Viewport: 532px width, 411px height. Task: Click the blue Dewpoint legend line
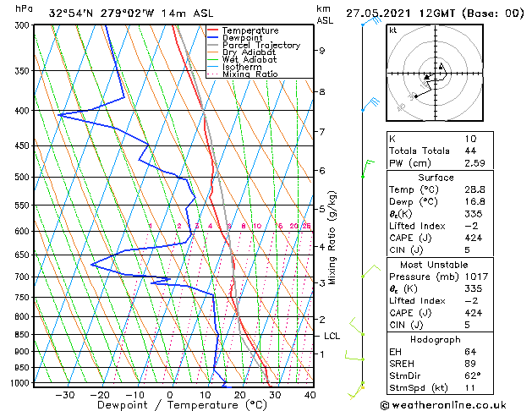pos(213,38)
